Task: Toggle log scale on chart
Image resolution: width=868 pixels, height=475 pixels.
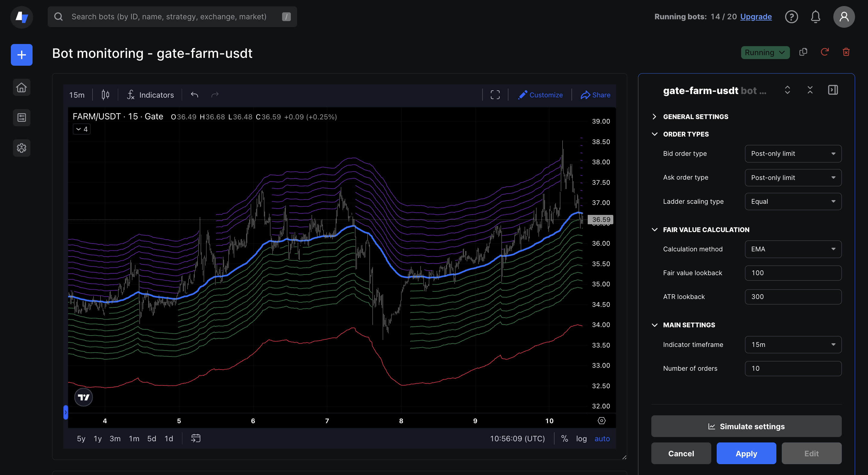Action: point(581,439)
